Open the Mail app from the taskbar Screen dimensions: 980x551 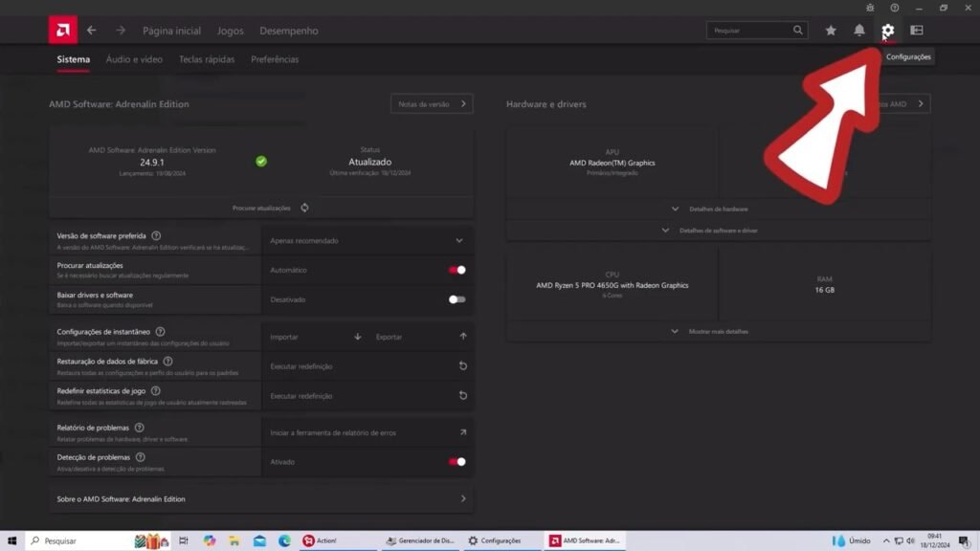pos(259,540)
